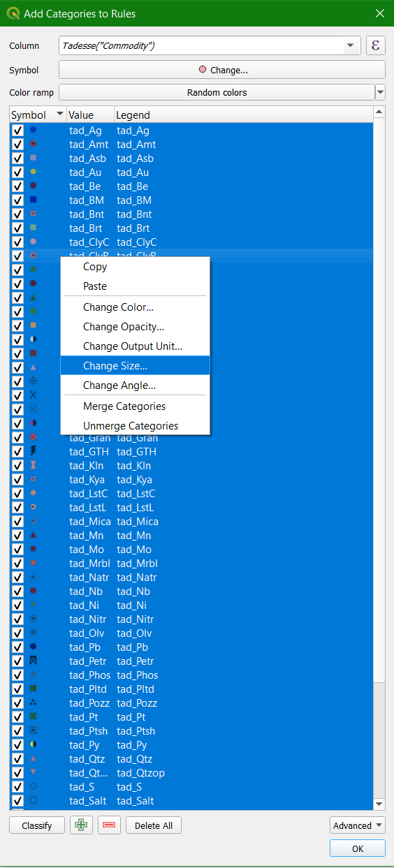Click the category list vertical scrollbar
The height and width of the screenshot is (868, 394).
tap(379, 457)
